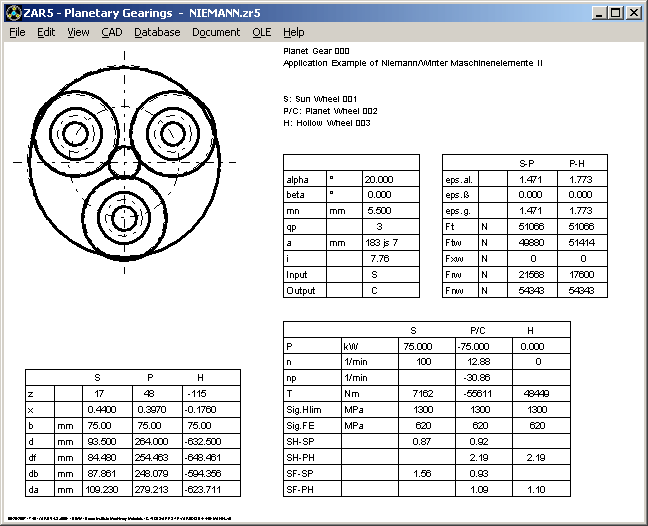Open the View menu

click(x=78, y=32)
